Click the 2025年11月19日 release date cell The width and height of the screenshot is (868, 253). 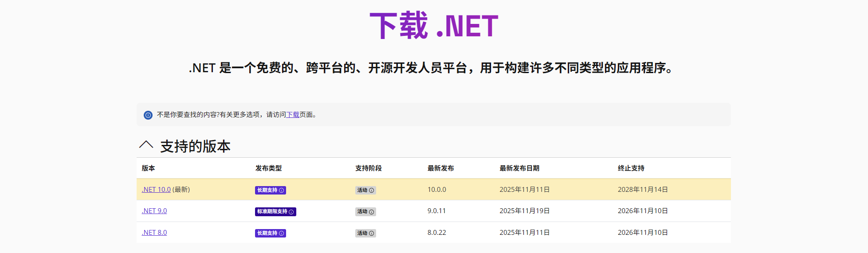point(525,211)
